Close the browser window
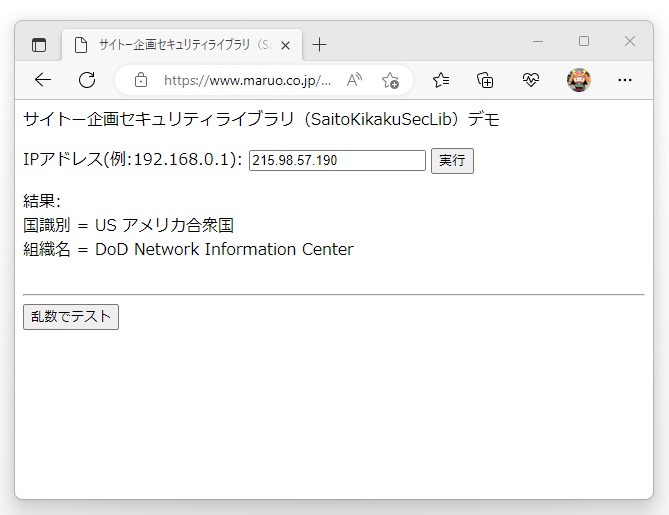The width and height of the screenshot is (669, 515). pos(630,41)
